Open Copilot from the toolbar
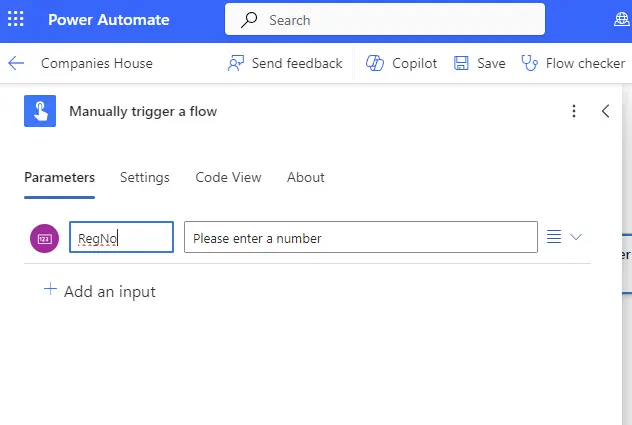 coord(401,63)
